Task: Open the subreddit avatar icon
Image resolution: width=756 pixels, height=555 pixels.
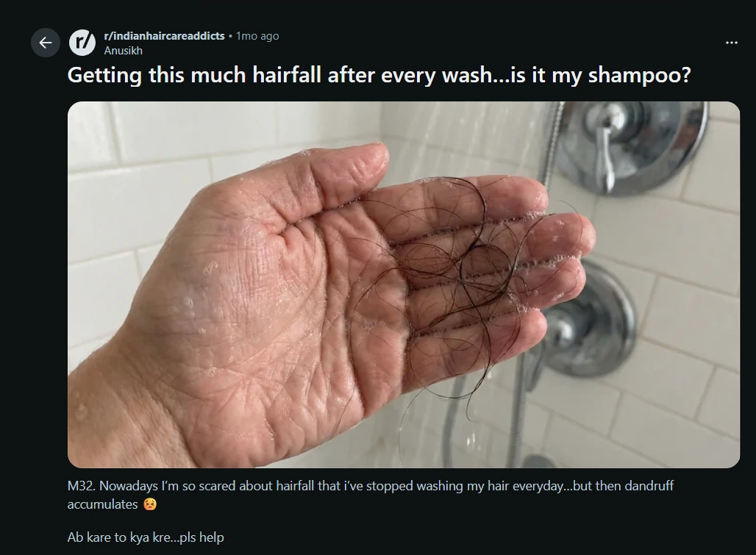Action: pyautogui.click(x=82, y=43)
